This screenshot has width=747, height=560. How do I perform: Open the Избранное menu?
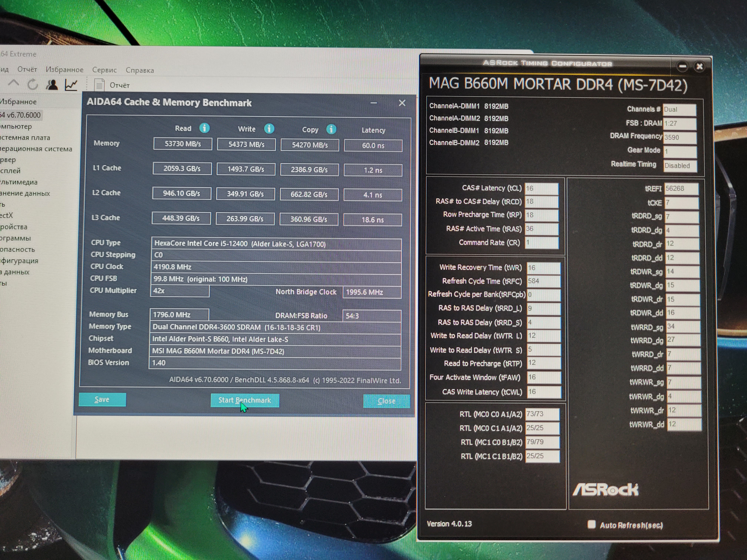[64, 69]
